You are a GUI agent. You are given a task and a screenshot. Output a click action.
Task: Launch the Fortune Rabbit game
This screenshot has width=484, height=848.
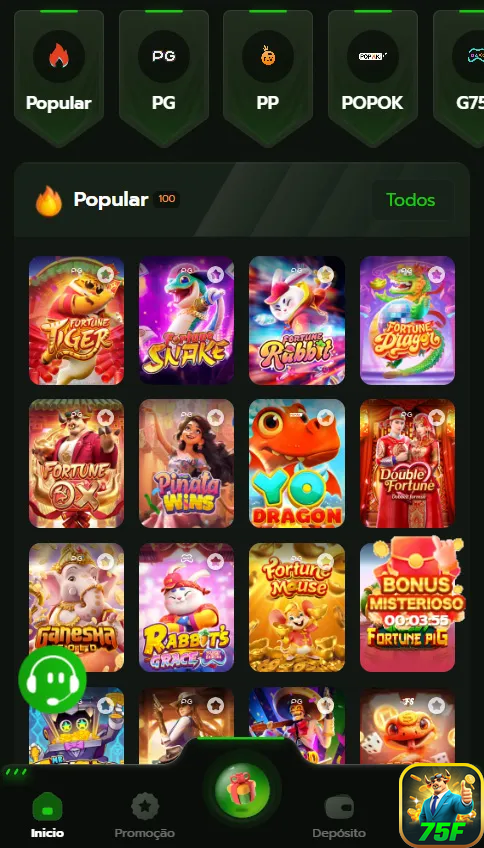tap(297, 320)
